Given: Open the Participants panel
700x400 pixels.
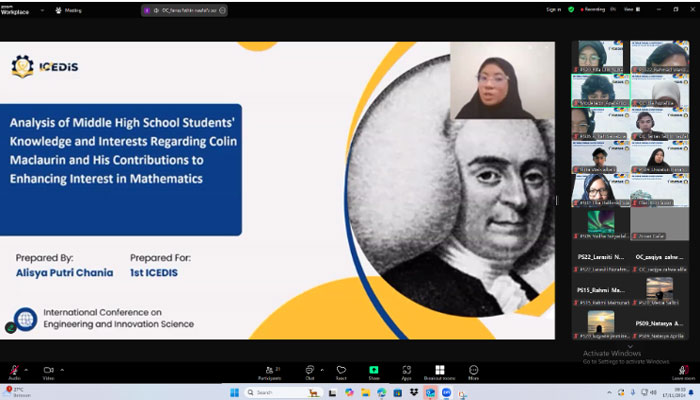Looking at the screenshot, I should pos(269,371).
